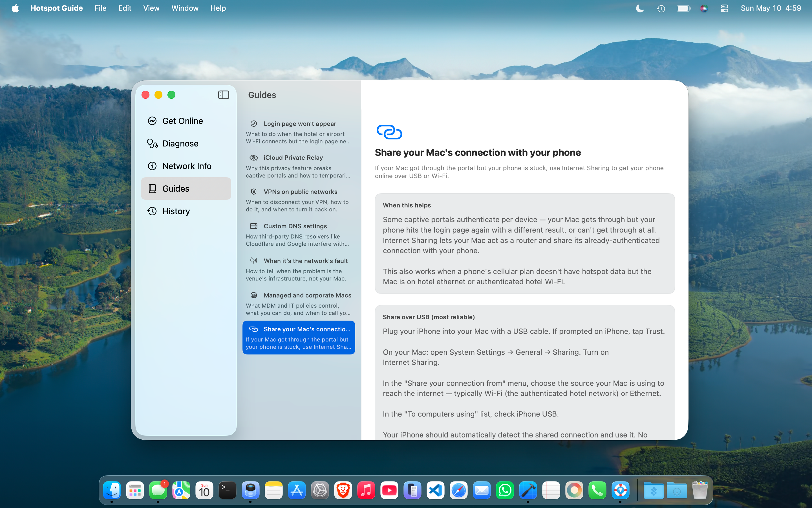The image size is (812, 508).
Task: Open the Trash in the Dock
Action: 700,490
